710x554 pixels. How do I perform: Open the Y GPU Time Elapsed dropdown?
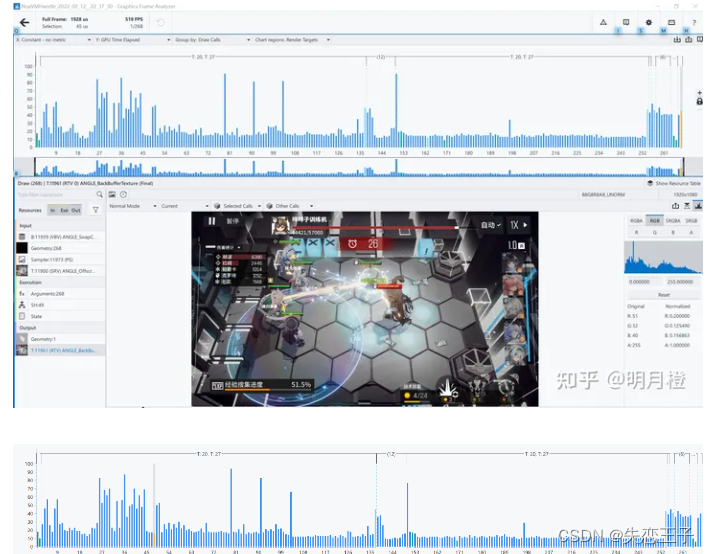133,40
